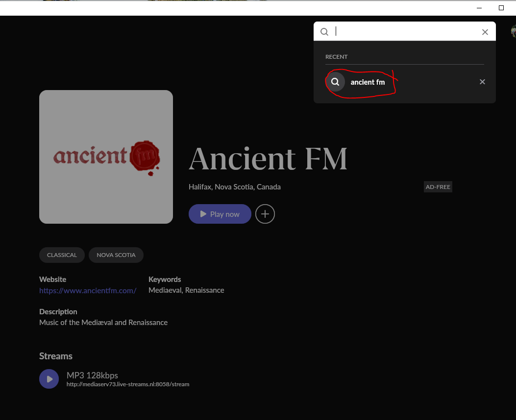Visit the ancientfm.com website link
This screenshot has height=420, width=516.
tap(88, 290)
